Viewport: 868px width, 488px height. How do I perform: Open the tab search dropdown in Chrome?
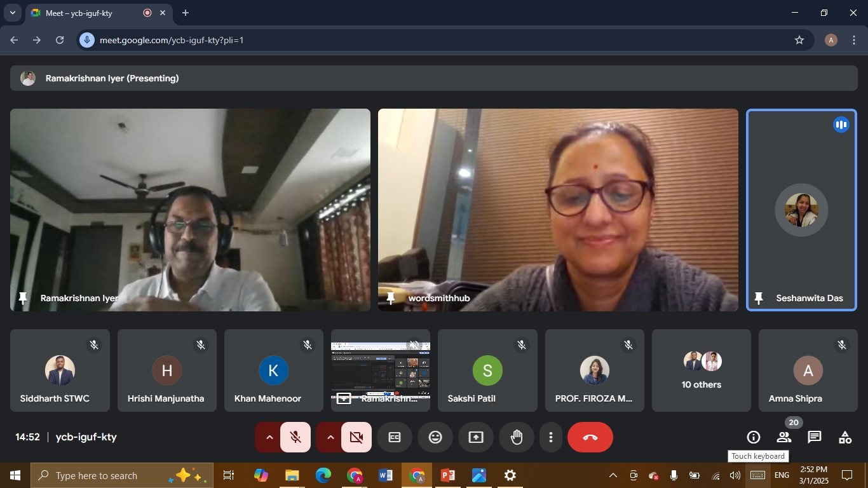coord(12,13)
